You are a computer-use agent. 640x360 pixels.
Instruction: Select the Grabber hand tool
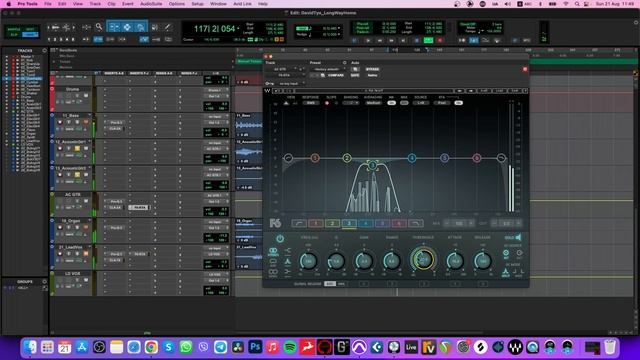tap(140, 27)
